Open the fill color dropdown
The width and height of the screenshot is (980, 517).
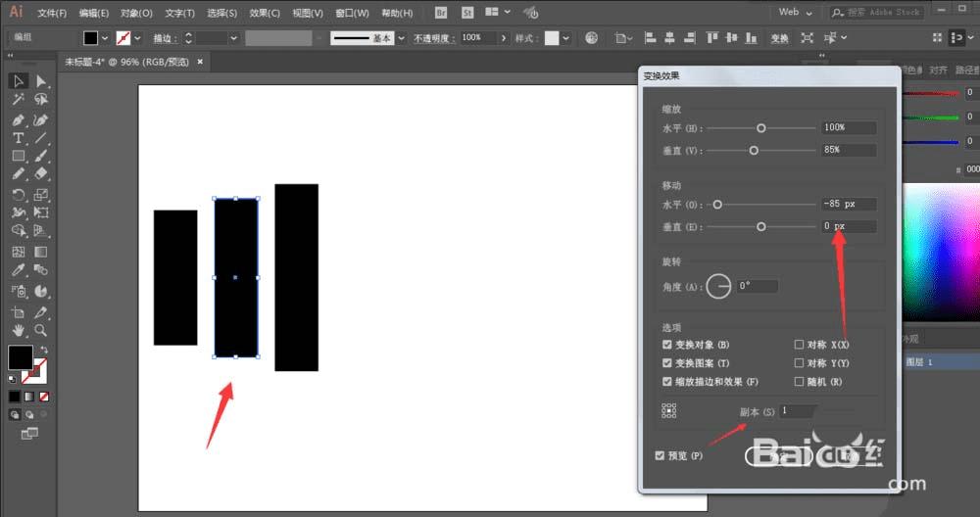point(105,38)
